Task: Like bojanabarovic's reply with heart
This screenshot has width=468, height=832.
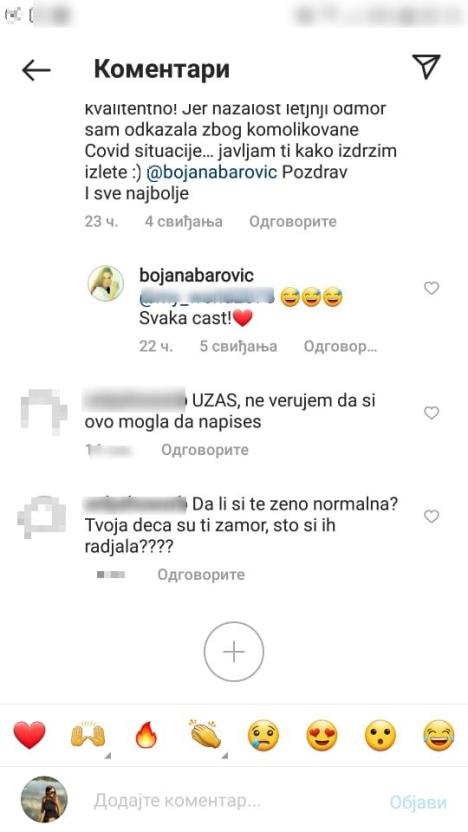Action: tap(431, 288)
